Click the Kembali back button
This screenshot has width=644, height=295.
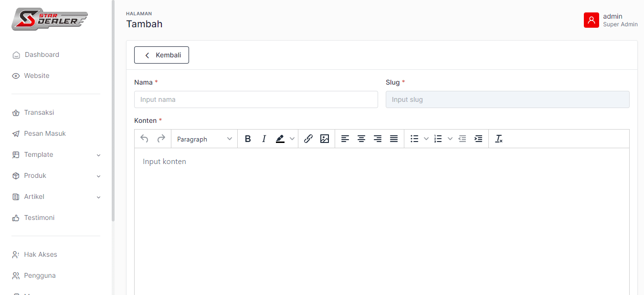[x=161, y=55]
